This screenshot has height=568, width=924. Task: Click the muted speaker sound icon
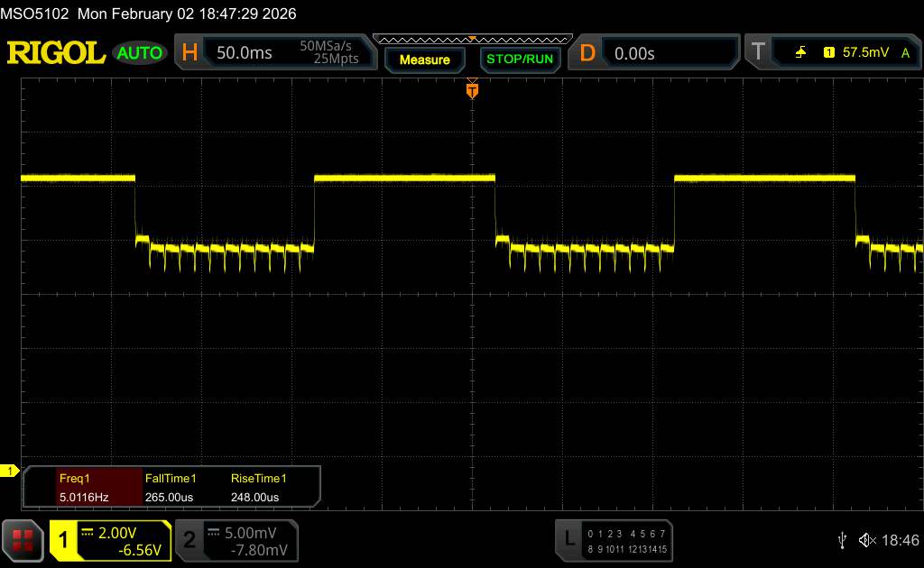[x=867, y=539]
